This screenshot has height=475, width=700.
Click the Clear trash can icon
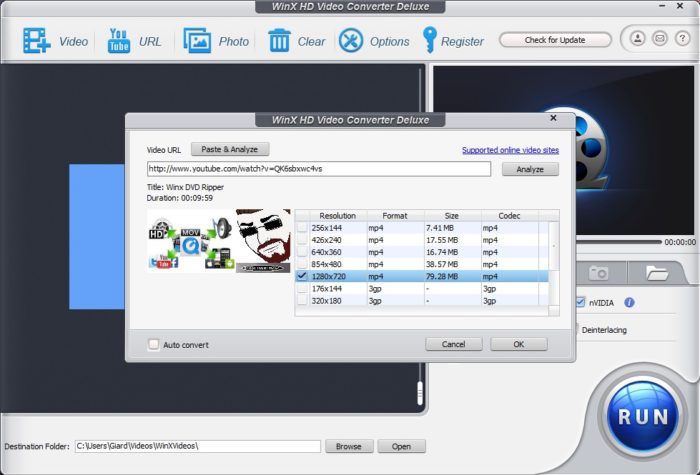pos(279,41)
